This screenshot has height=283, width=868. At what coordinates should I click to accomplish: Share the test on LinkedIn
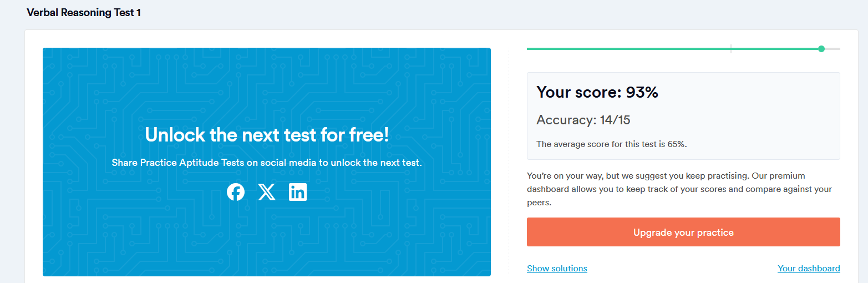pos(298,192)
